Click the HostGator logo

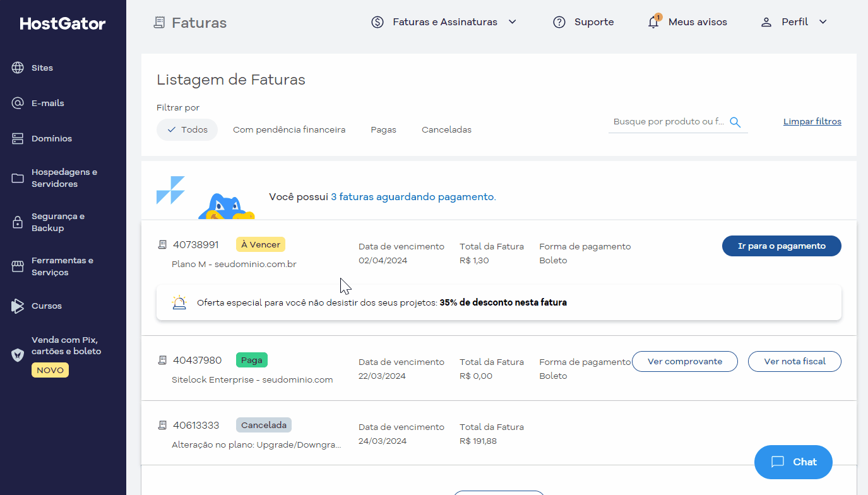click(62, 23)
